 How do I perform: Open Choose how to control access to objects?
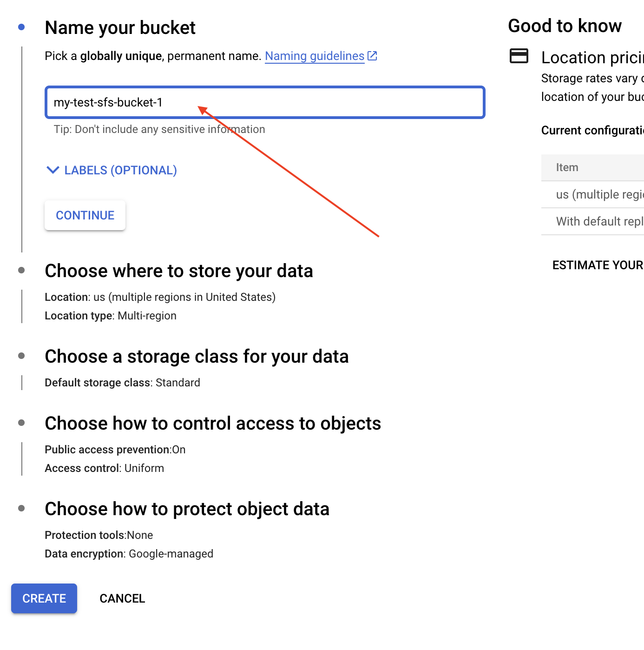[213, 424]
